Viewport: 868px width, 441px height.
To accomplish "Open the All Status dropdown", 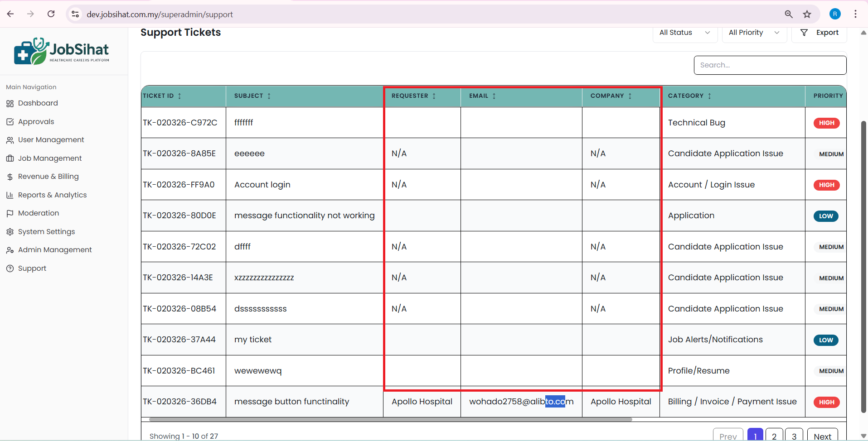I will (x=684, y=33).
